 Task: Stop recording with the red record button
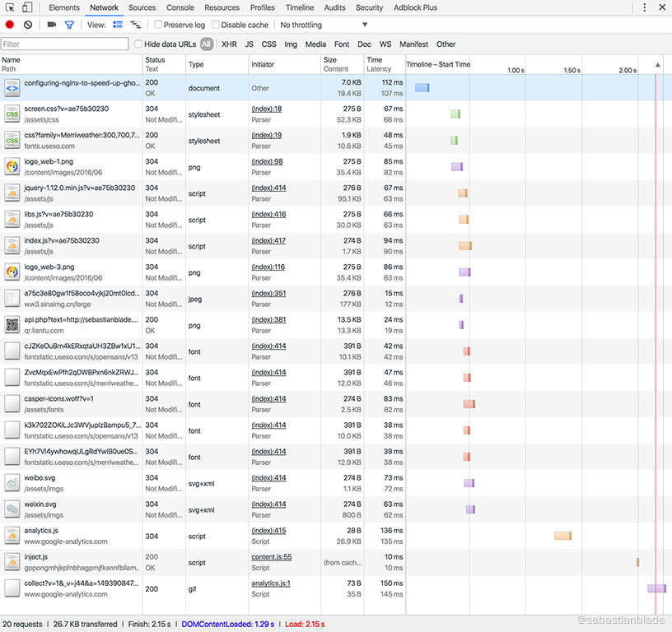[9, 25]
